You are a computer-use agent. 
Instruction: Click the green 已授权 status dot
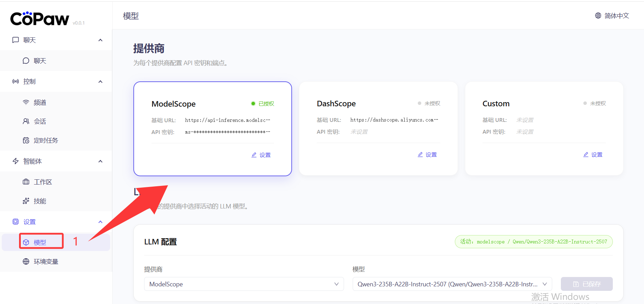253,104
